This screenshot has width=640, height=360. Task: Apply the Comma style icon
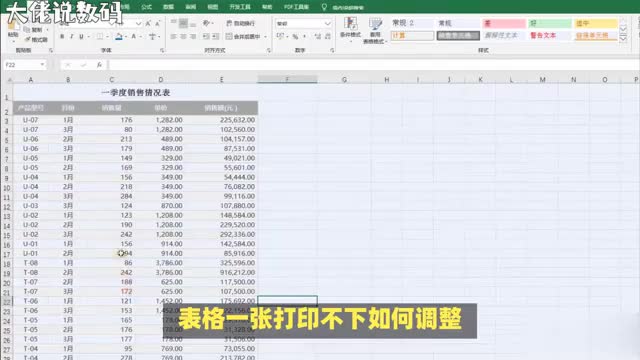[x=304, y=37]
